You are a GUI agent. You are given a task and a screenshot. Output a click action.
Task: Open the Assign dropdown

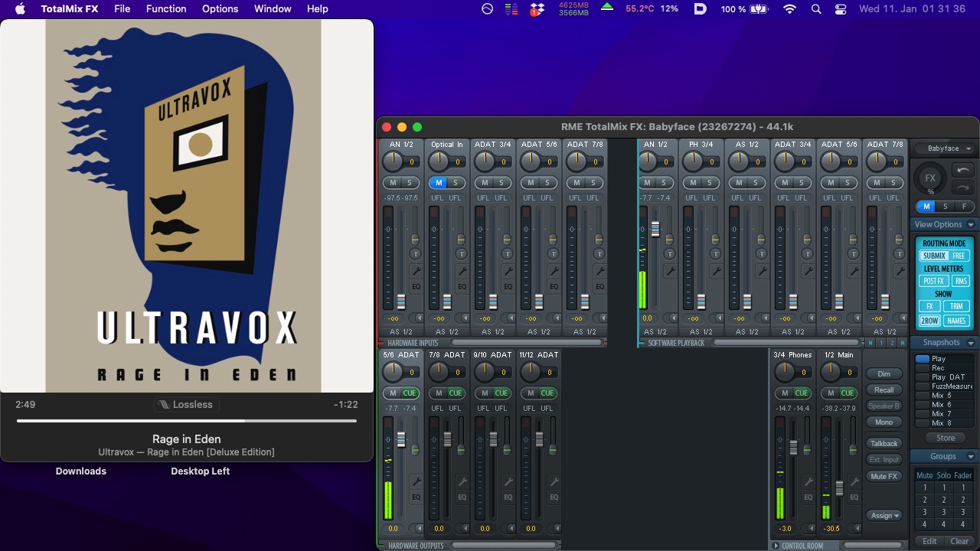point(884,515)
